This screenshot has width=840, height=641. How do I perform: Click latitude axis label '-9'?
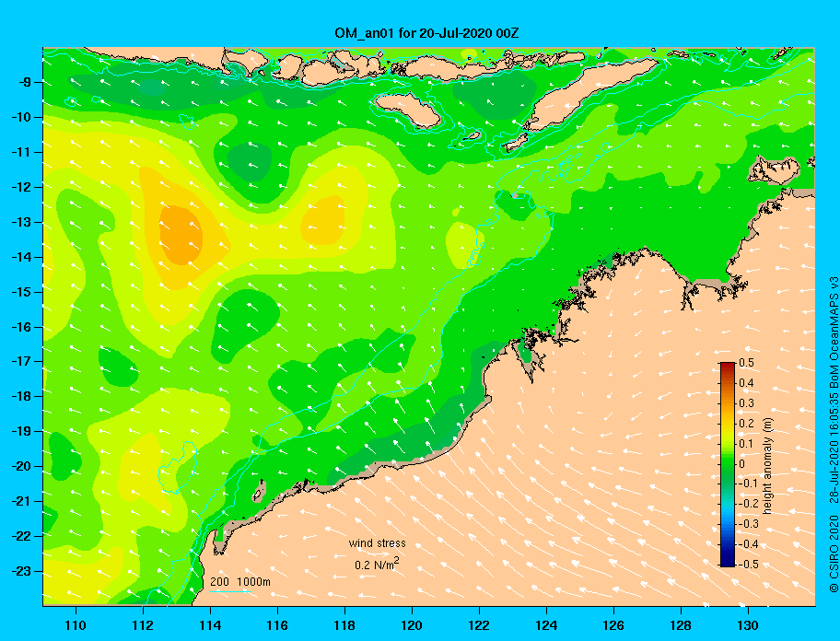pyautogui.click(x=26, y=82)
